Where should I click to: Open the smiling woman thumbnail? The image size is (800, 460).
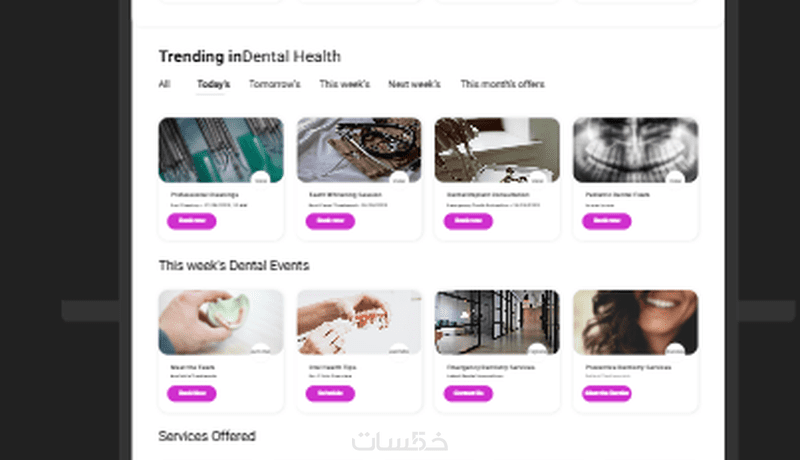coord(636,322)
